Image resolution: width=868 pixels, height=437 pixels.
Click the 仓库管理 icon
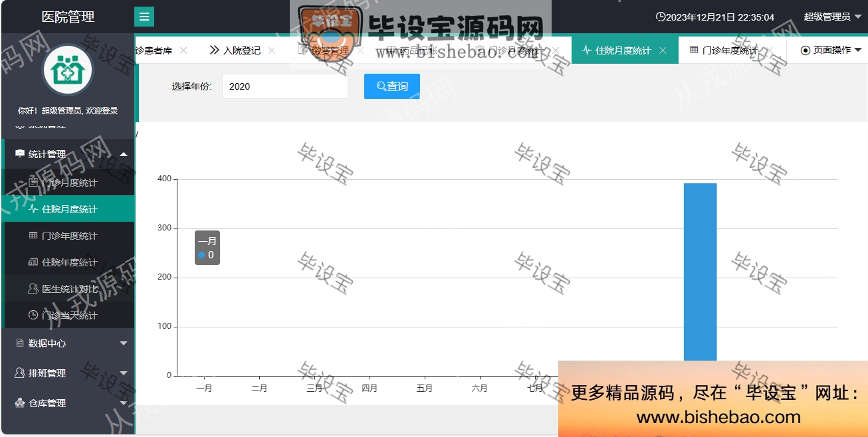[20, 403]
